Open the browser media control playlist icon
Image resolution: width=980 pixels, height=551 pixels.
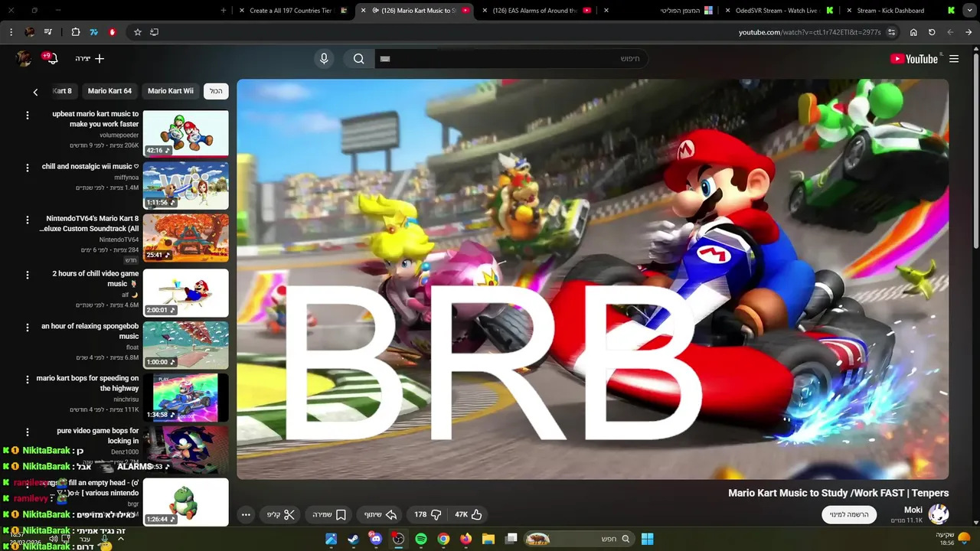tap(48, 32)
